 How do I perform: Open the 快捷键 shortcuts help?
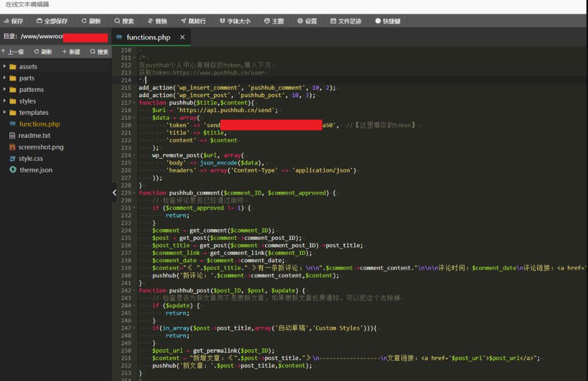coord(388,21)
